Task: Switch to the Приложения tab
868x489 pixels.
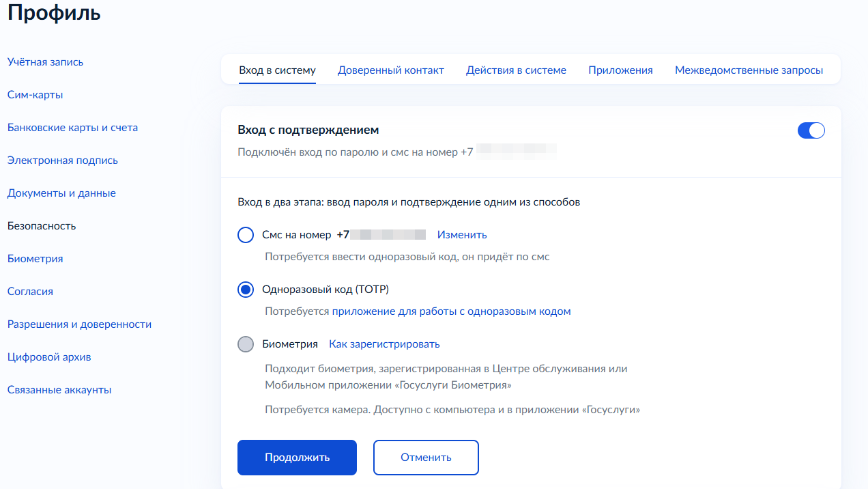Action: (620, 70)
